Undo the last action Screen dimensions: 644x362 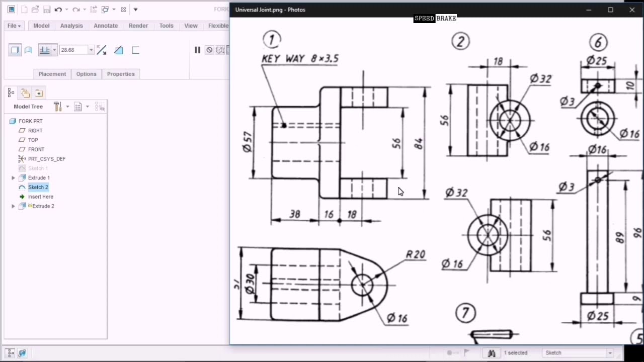[58, 10]
